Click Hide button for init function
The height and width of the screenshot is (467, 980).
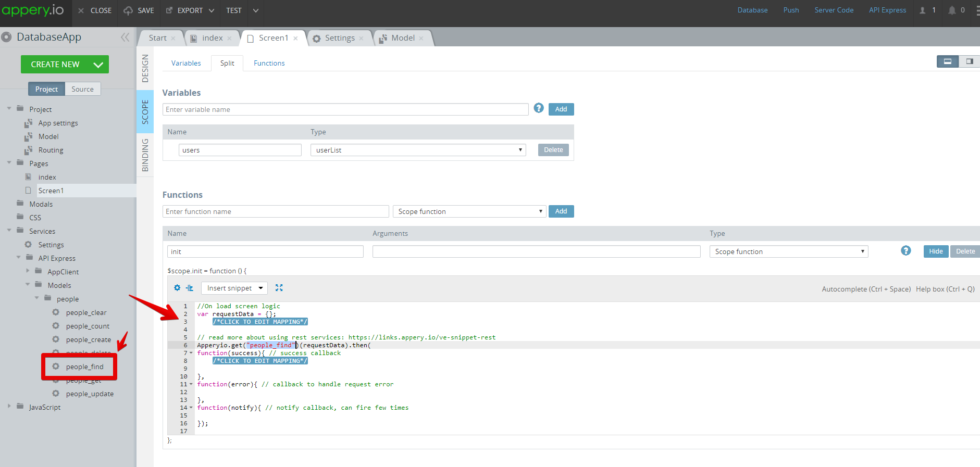pos(936,251)
